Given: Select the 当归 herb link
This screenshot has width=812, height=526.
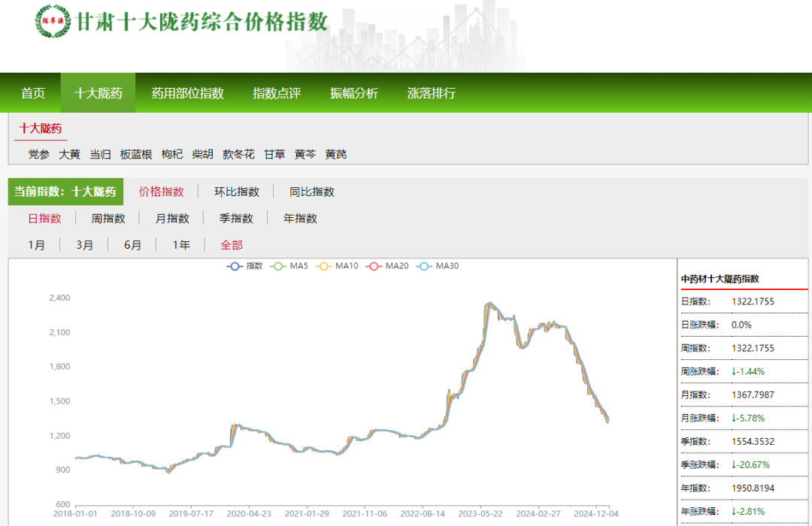Looking at the screenshot, I should (x=100, y=154).
